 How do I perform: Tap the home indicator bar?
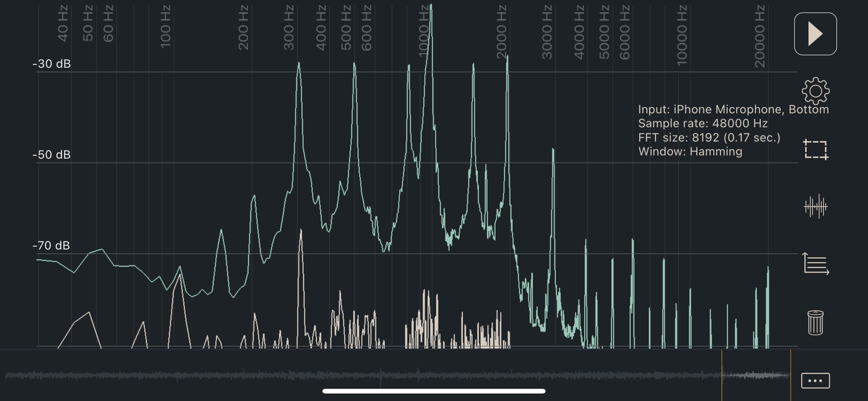(434, 391)
